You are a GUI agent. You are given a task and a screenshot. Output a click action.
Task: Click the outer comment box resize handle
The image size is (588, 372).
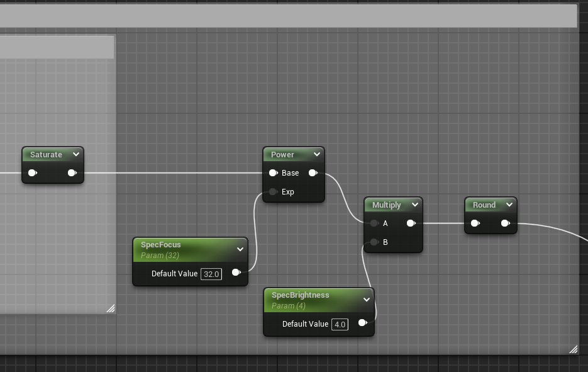pos(574,349)
